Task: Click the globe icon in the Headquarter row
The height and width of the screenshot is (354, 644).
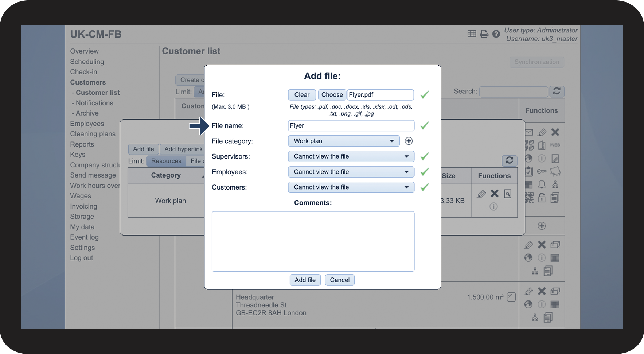Action: point(528,304)
